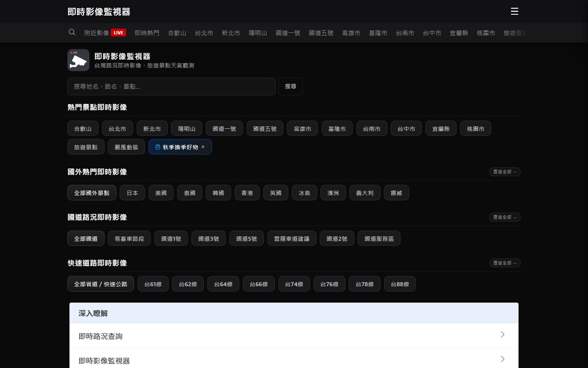Click the 台南市 chip under 熱門景點

pyautogui.click(x=372, y=128)
